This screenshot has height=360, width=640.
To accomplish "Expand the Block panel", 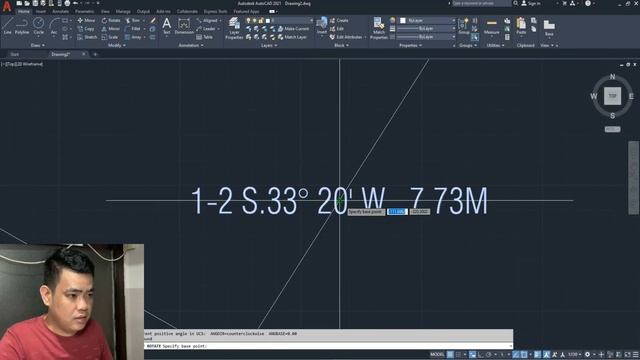I will pos(341,45).
